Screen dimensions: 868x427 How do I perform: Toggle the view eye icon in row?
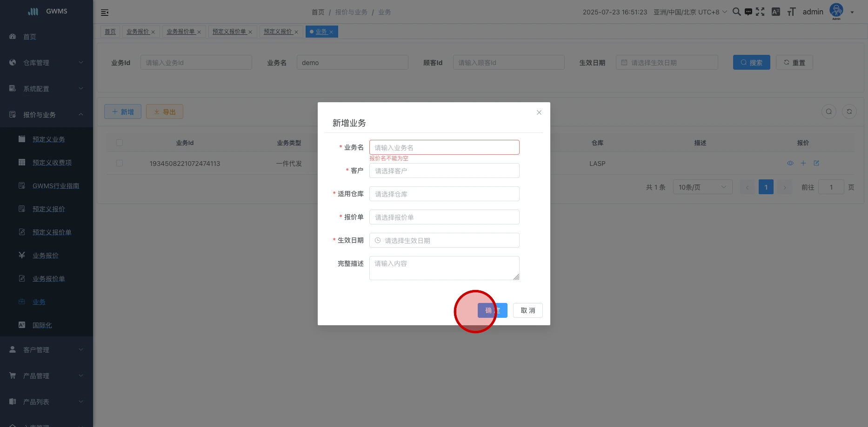790,163
